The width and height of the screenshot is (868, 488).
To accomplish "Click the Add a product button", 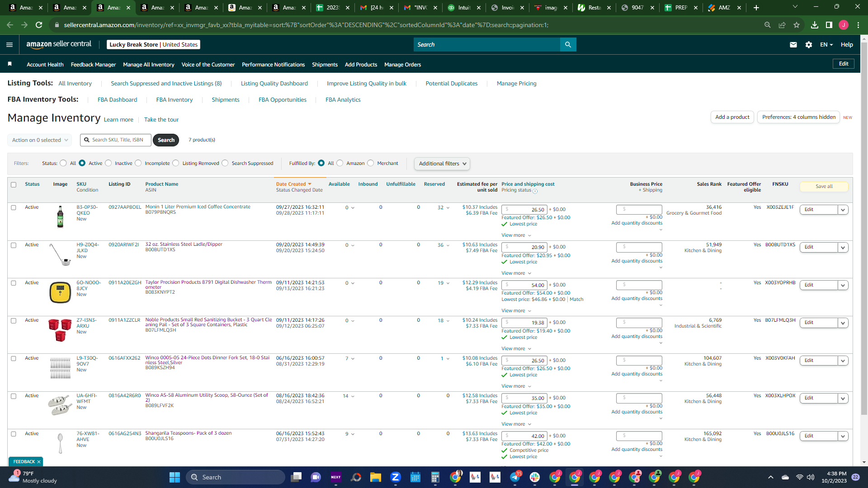I will [732, 117].
